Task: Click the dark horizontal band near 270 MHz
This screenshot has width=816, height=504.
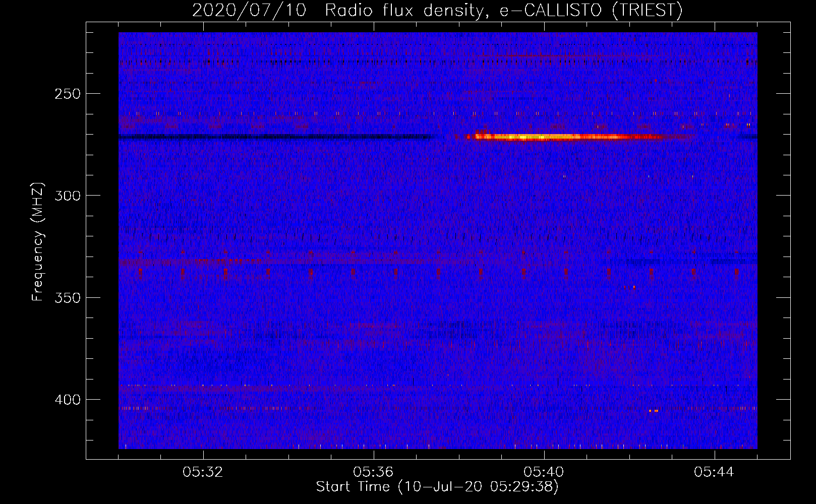Action: 277,137
